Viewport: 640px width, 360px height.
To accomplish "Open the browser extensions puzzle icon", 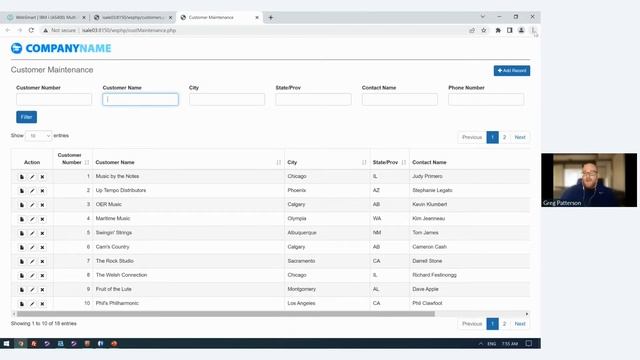I will click(x=498, y=30).
